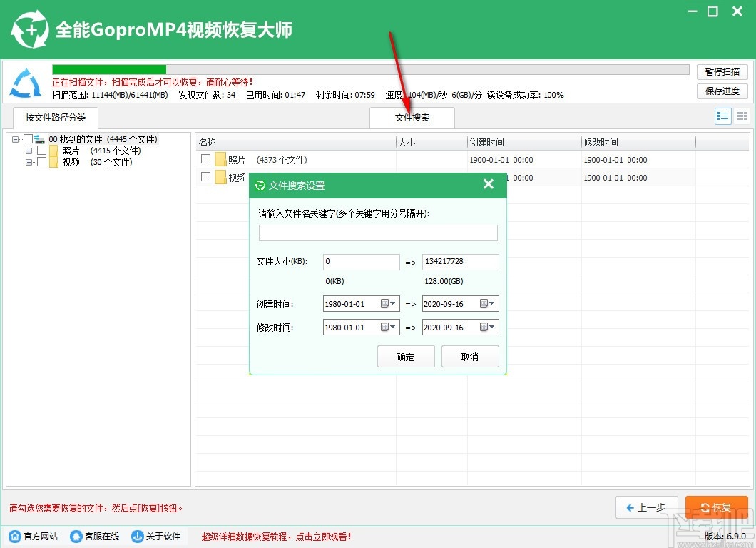Image resolution: width=756 pixels, height=548 pixels.
Task: Switch to 按文件路径分类 tab
Action: click(56, 118)
